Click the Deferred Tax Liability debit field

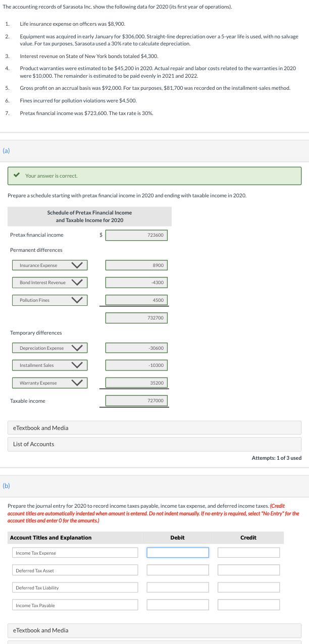pos(177,587)
